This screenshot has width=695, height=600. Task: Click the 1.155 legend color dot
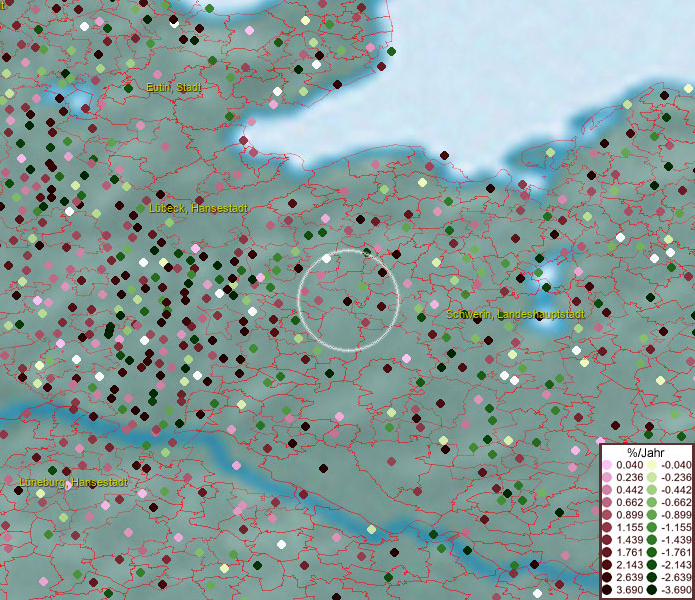607,528
